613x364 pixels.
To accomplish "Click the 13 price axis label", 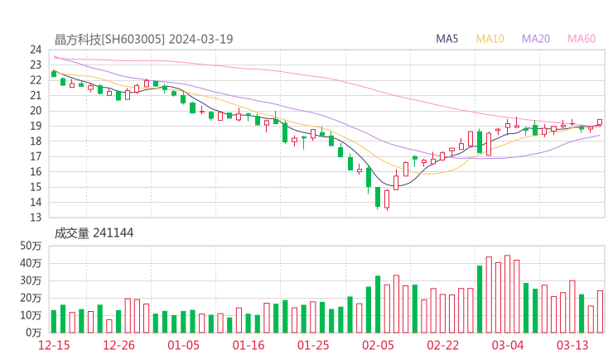I will [x=36, y=218].
